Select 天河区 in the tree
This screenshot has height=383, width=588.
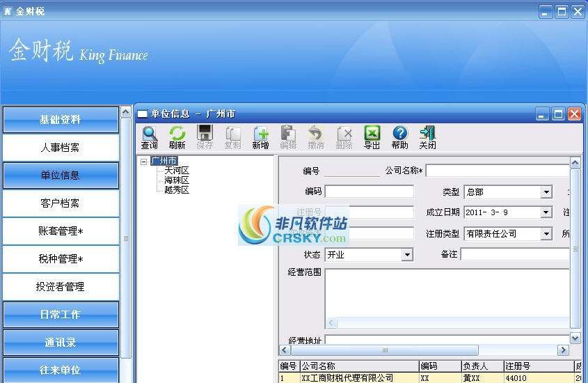point(176,171)
